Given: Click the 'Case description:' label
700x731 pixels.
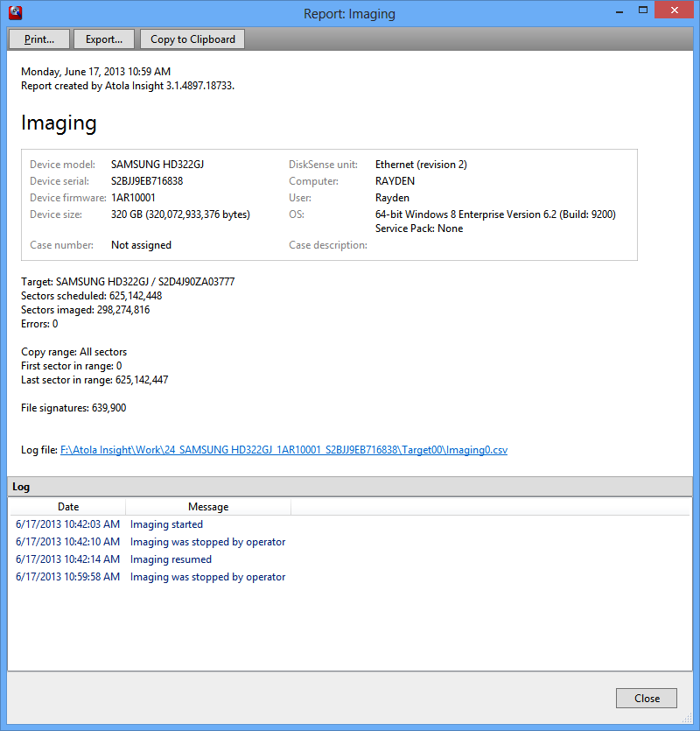Looking at the screenshot, I should [x=328, y=245].
